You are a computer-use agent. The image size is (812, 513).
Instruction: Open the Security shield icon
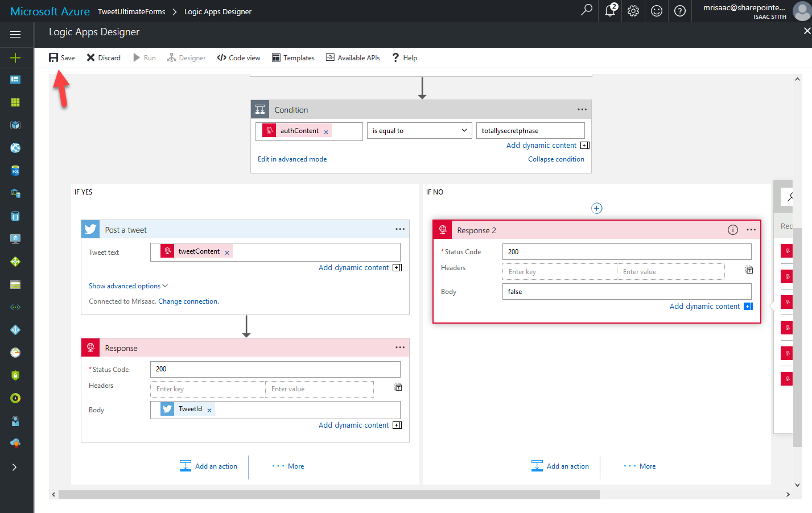15,375
